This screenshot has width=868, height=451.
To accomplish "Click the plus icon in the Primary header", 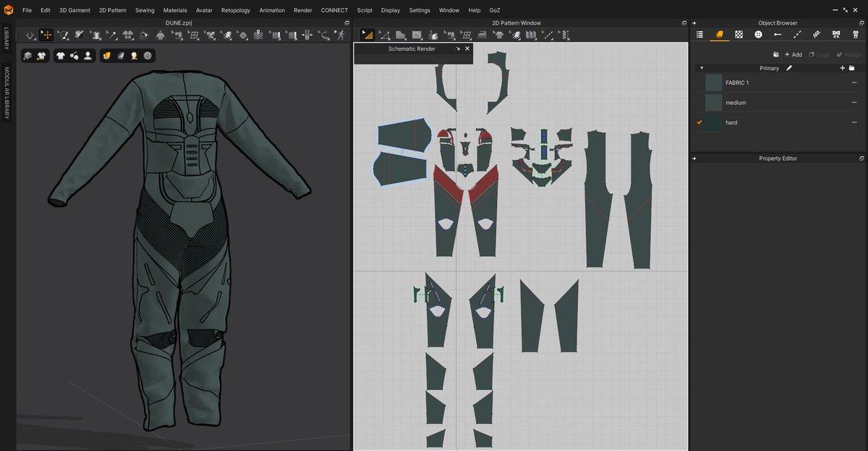I will point(842,68).
